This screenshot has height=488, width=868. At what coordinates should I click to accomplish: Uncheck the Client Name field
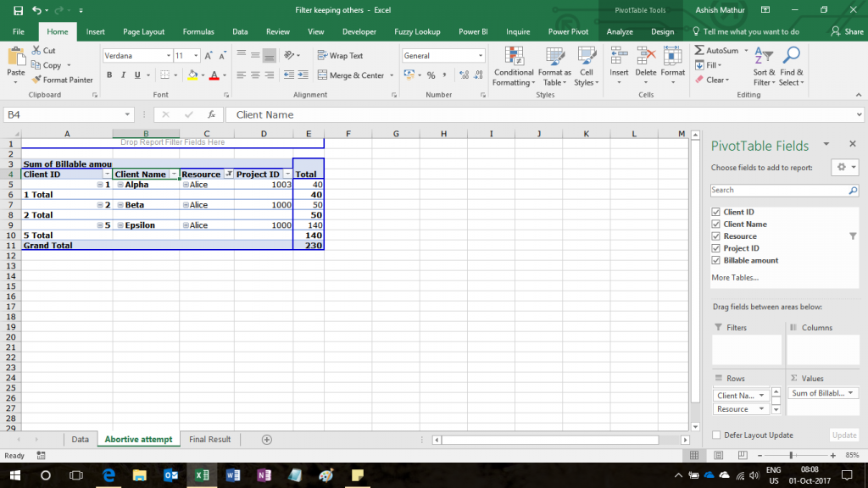click(715, 224)
